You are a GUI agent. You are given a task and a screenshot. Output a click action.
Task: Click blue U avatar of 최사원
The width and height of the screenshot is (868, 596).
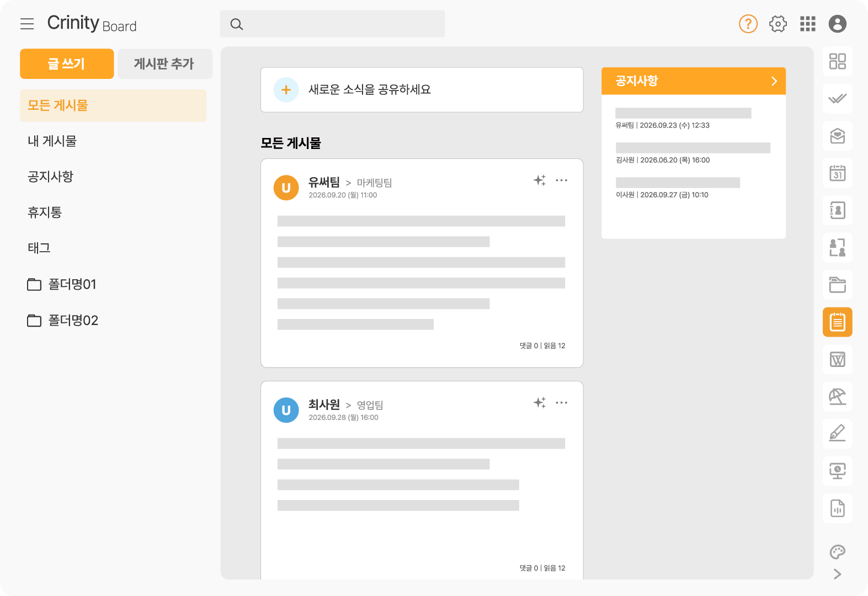pyautogui.click(x=286, y=411)
